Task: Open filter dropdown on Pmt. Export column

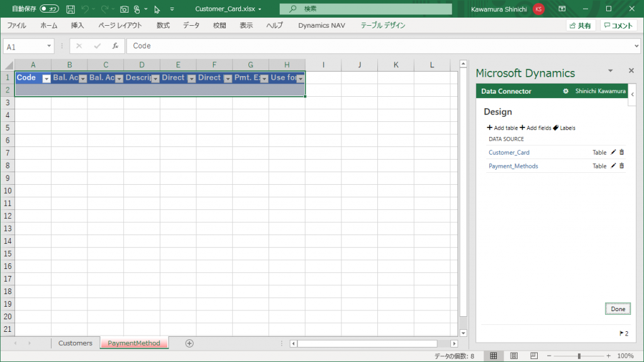Action: point(264,79)
